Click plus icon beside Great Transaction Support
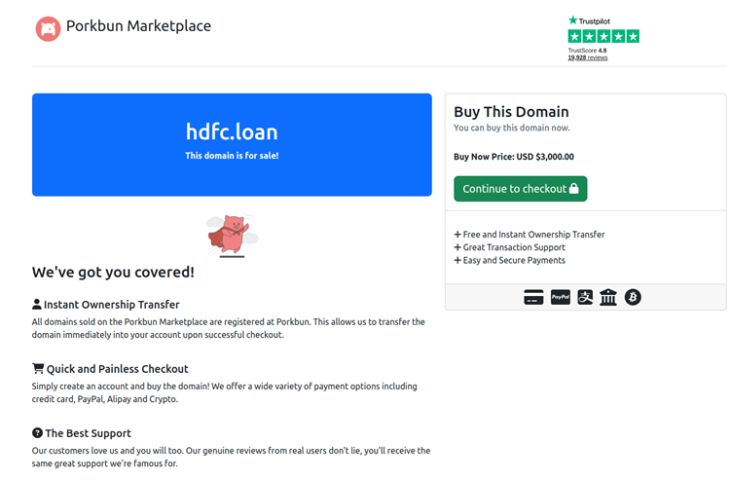 pyautogui.click(x=457, y=247)
